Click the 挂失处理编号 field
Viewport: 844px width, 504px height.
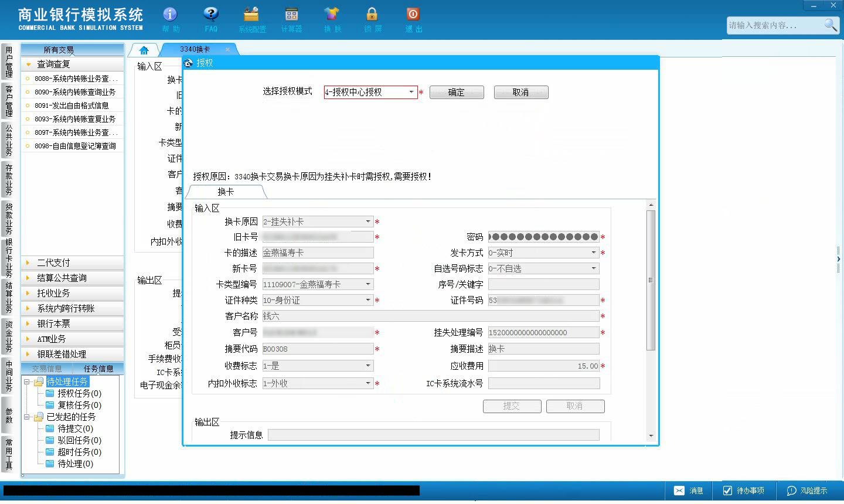coord(543,332)
